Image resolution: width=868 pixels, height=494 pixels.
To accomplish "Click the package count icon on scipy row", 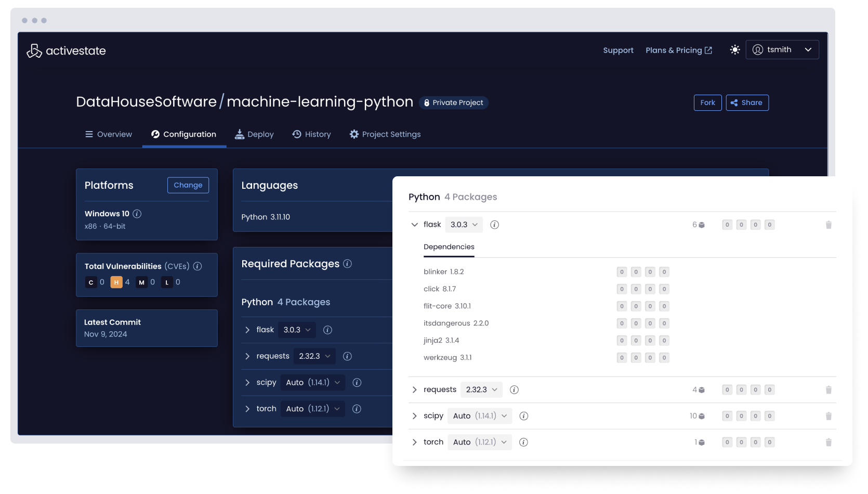I will point(701,415).
